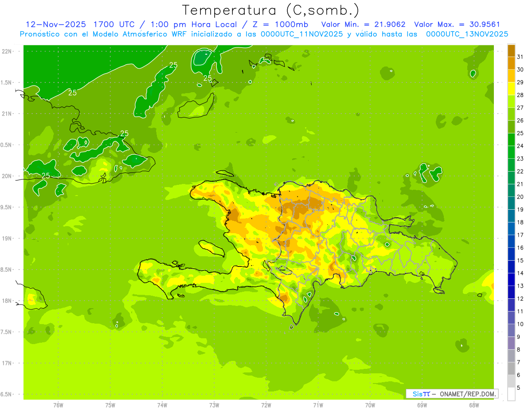Click the '17N' latitude axis label
Image resolution: width=532 pixels, height=411 pixels.
pyautogui.click(x=8, y=363)
